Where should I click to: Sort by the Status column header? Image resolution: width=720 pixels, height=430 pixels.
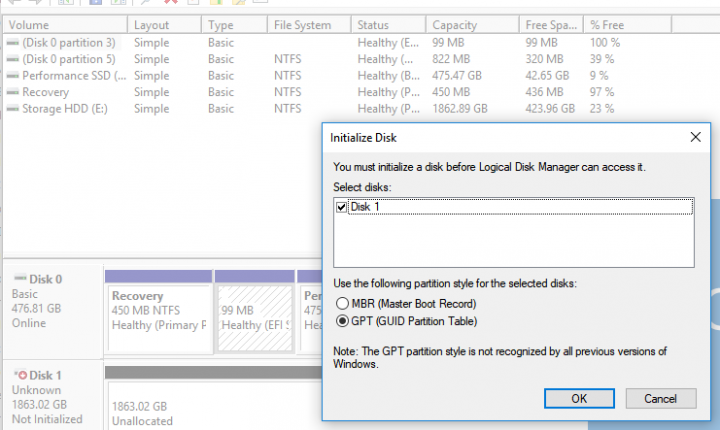click(x=388, y=25)
